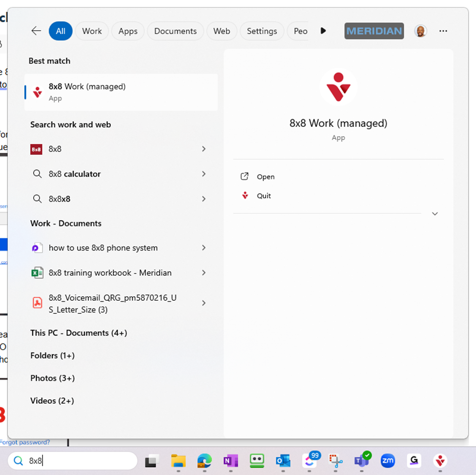Click Quit for 8x8 Work app

coord(264,196)
